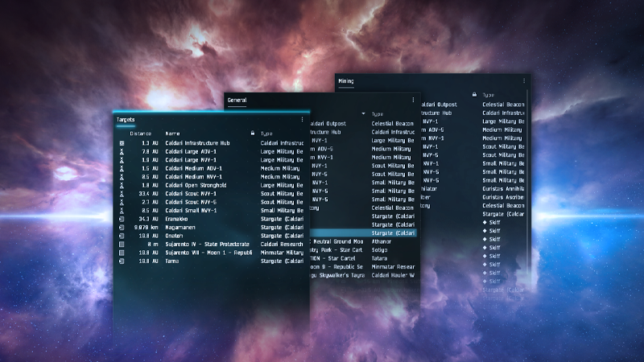Click the stargate icon beside Nagamanen

pos(122,228)
